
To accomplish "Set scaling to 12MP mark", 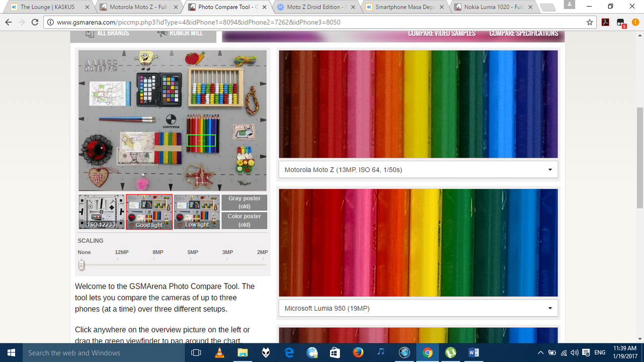I will (121, 252).
